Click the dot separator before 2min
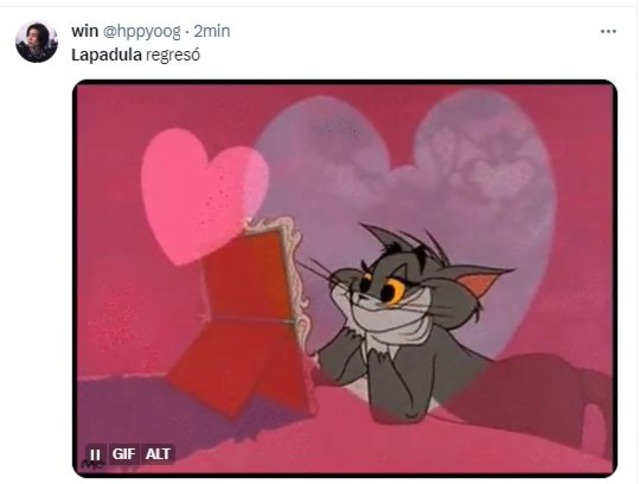The width and height of the screenshot is (640, 484). point(187,32)
